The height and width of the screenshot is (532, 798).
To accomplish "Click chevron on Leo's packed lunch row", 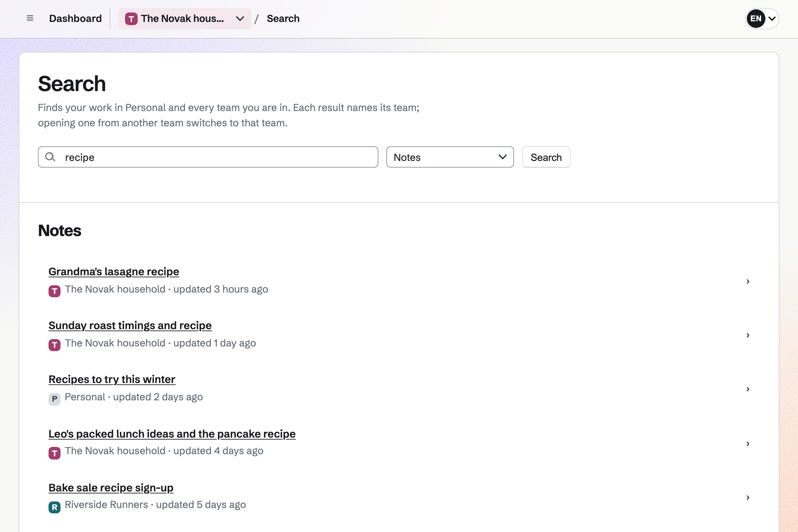I will pyautogui.click(x=748, y=444).
